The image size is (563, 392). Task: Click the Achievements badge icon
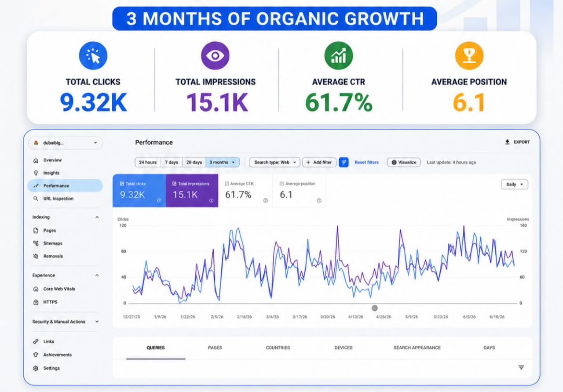coord(36,355)
